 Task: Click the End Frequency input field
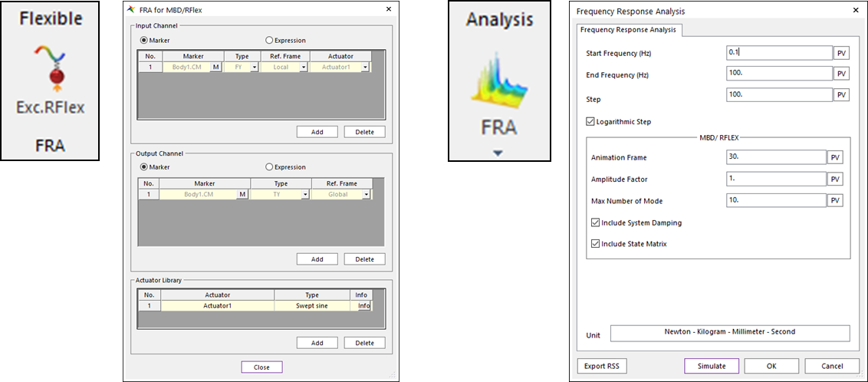tap(779, 74)
